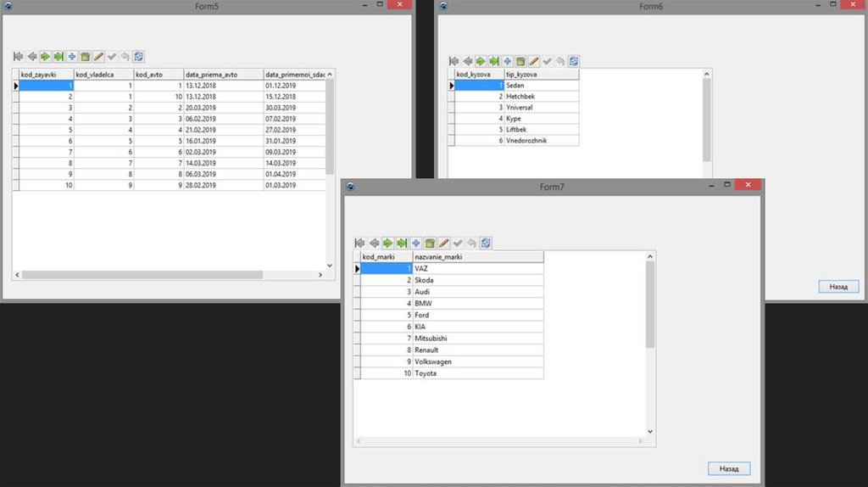
Task: Select the Yniversal cell in Form6
Action: (541, 108)
